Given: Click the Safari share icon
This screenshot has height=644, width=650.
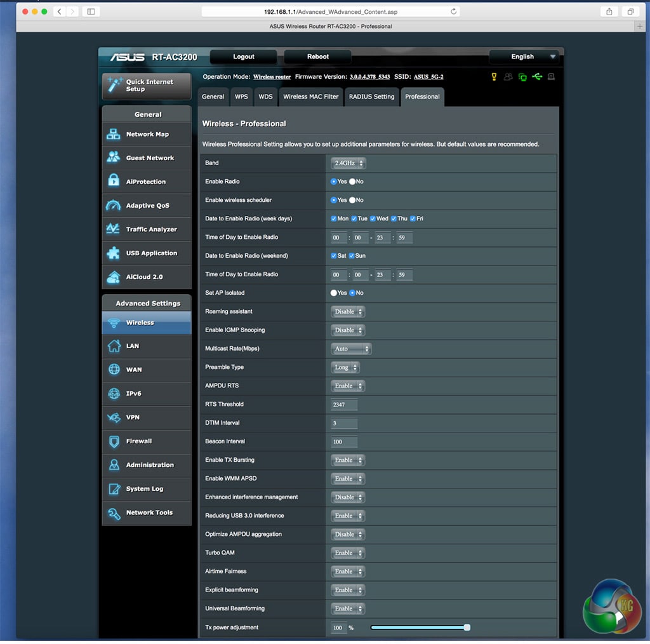Looking at the screenshot, I should (x=609, y=11).
